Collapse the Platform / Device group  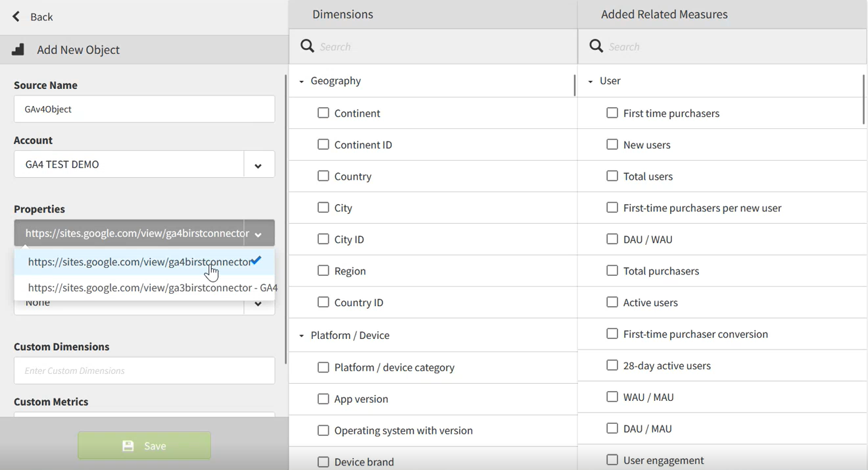pos(301,336)
